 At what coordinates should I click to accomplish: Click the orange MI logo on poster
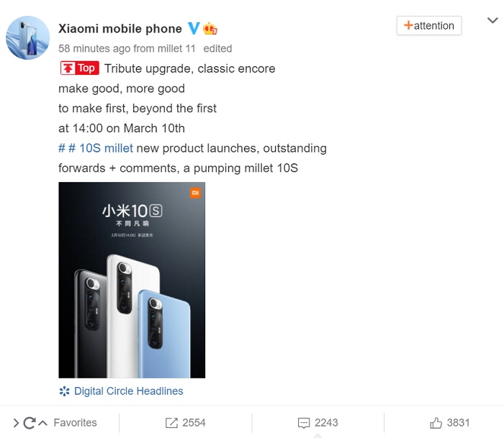(195, 193)
